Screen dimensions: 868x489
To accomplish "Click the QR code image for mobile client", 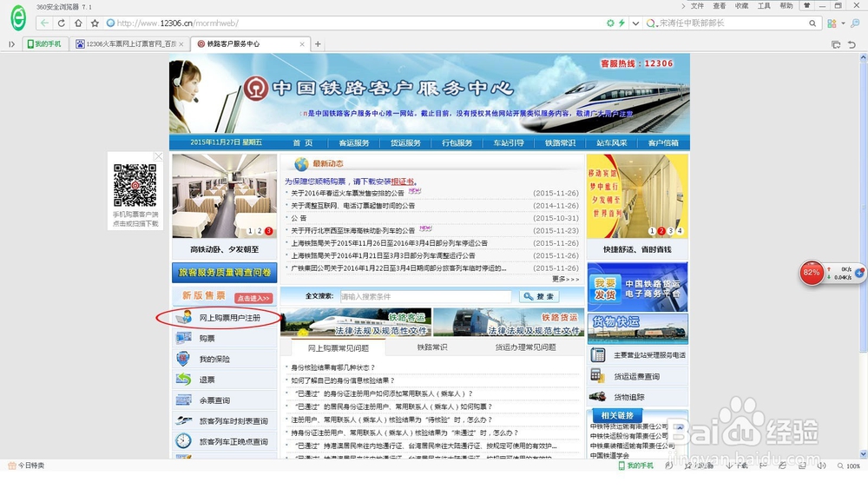I will click(x=135, y=185).
